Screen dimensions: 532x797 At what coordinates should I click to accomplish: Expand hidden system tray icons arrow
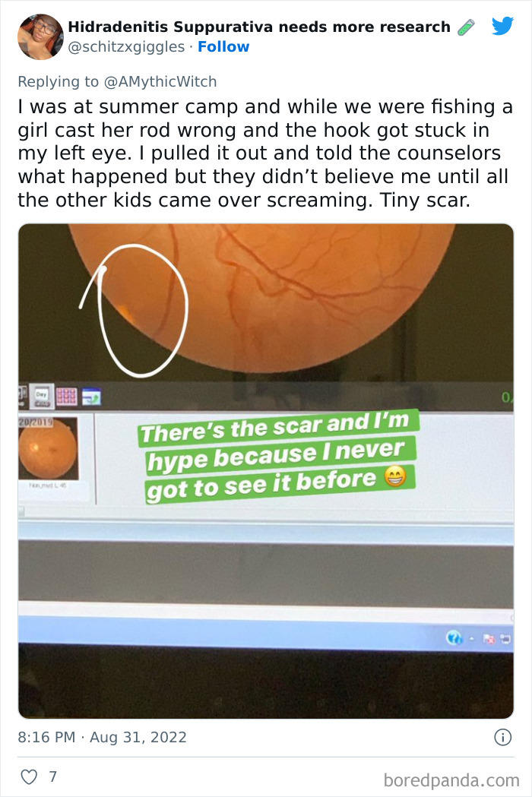tap(471, 638)
